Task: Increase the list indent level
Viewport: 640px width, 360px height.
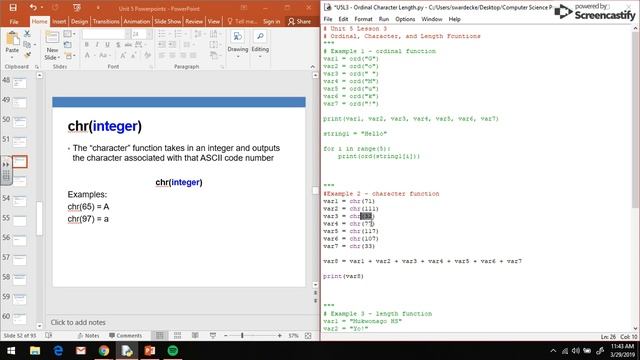Action: (172, 44)
